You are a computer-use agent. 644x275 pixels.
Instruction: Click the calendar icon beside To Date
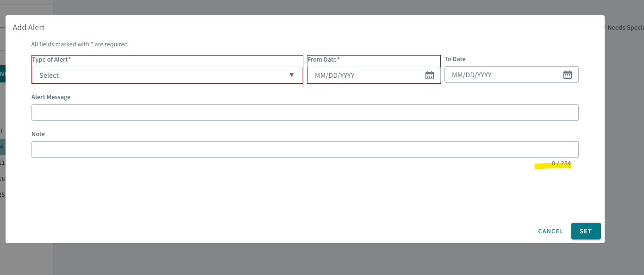click(568, 75)
